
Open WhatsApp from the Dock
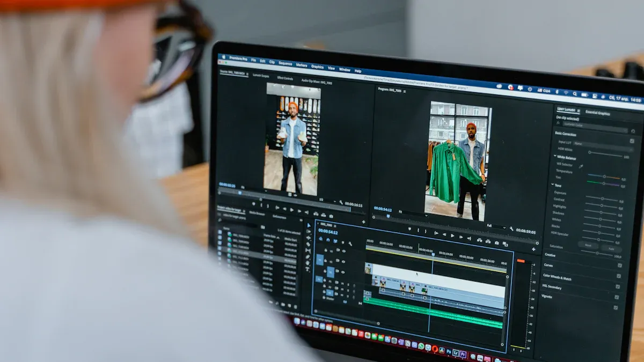(x=421, y=346)
